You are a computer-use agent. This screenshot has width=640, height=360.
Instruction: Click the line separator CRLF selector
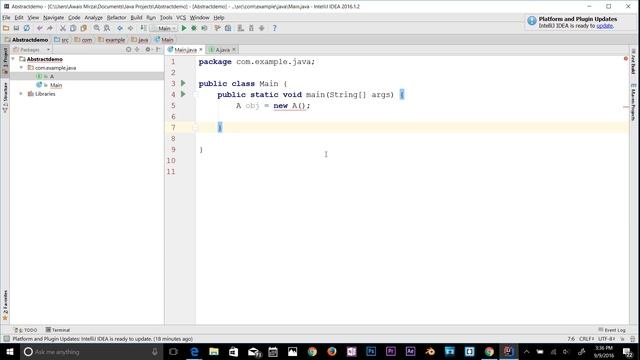pyautogui.click(x=587, y=339)
